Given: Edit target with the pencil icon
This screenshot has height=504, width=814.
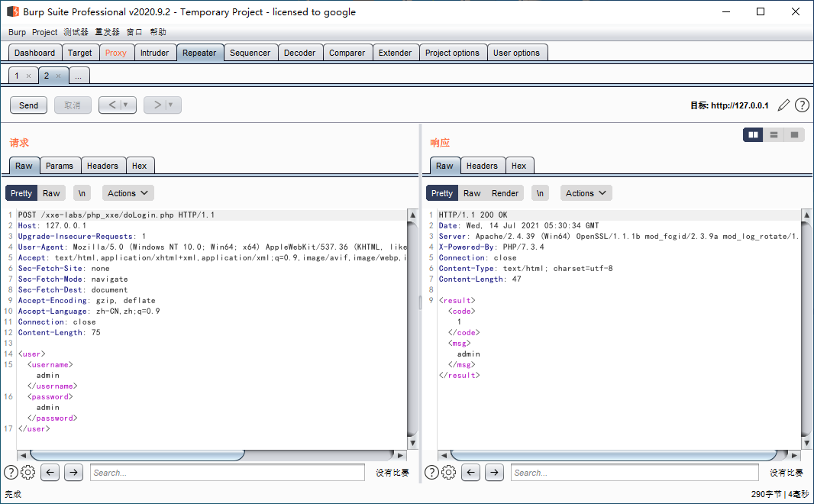Looking at the screenshot, I should click(x=783, y=105).
